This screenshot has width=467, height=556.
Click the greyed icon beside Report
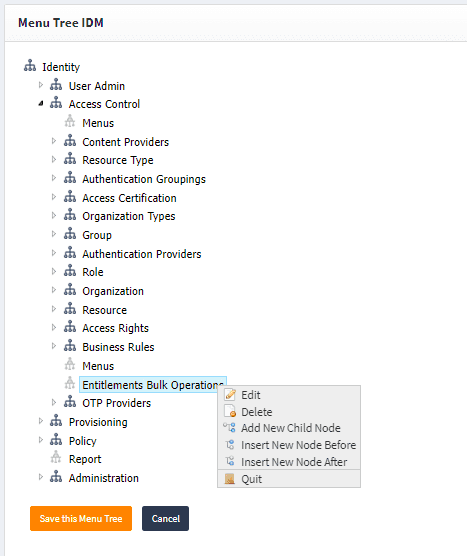[x=56, y=458]
